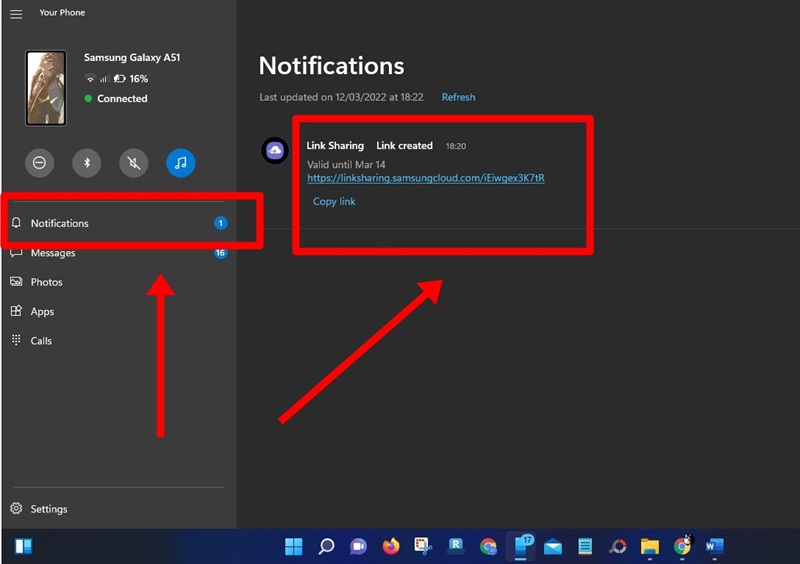Open Your Phone Settings

pyautogui.click(x=48, y=509)
